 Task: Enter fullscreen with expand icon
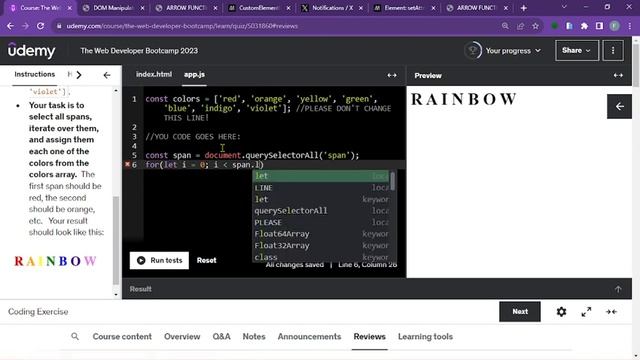click(587, 312)
